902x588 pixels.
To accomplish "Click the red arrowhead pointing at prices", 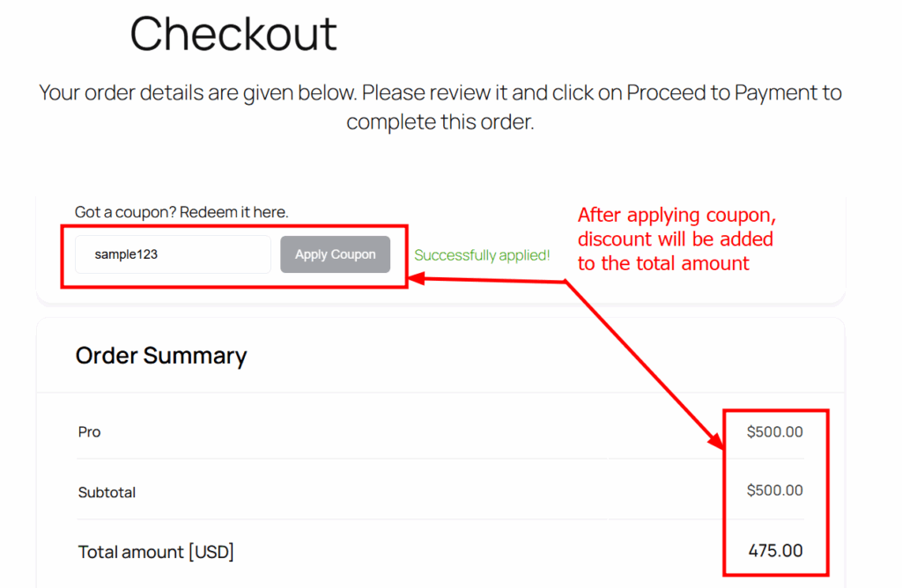I will pyautogui.click(x=717, y=445).
